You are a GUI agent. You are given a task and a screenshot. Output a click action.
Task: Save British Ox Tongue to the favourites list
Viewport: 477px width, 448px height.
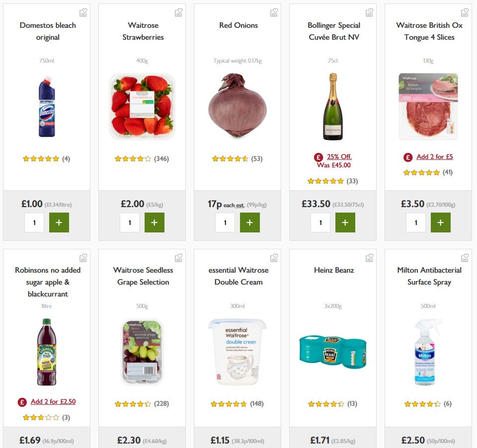click(465, 13)
